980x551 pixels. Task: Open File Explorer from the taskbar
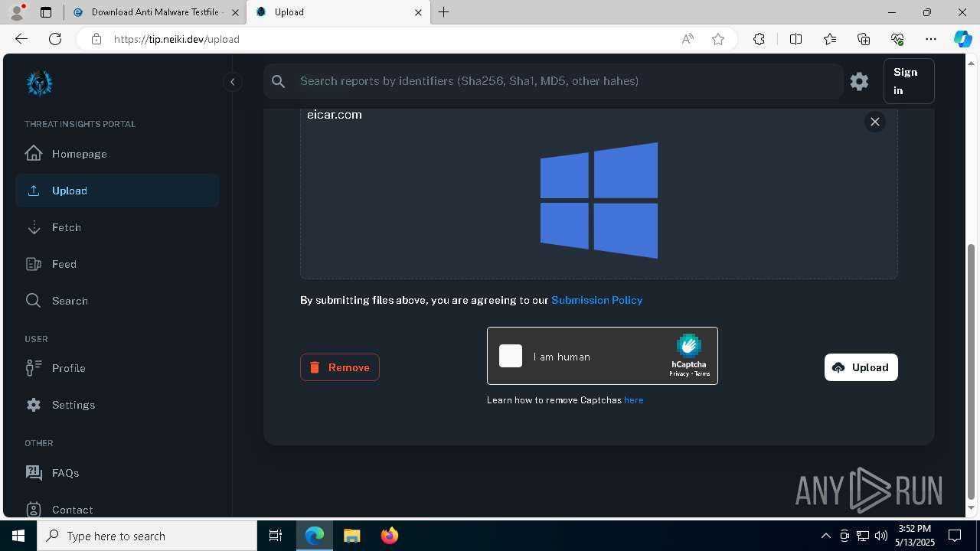point(352,536)
